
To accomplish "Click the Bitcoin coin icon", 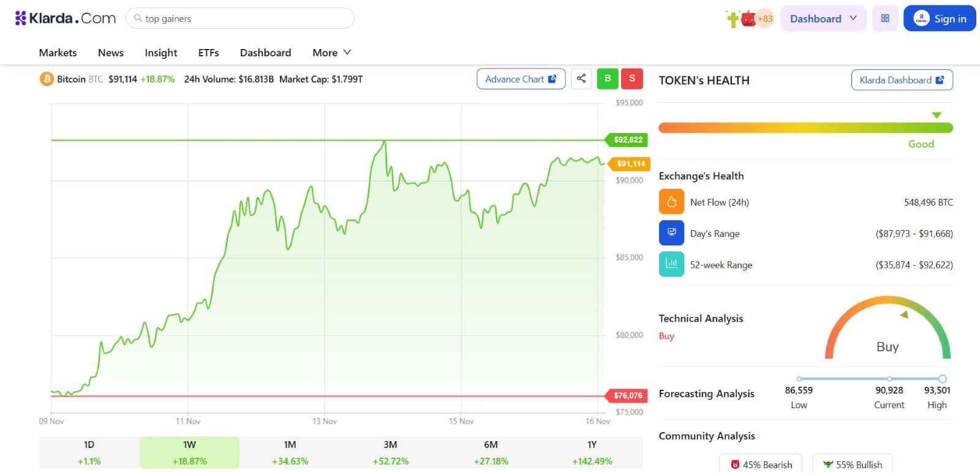I will [x=47, y=79].
